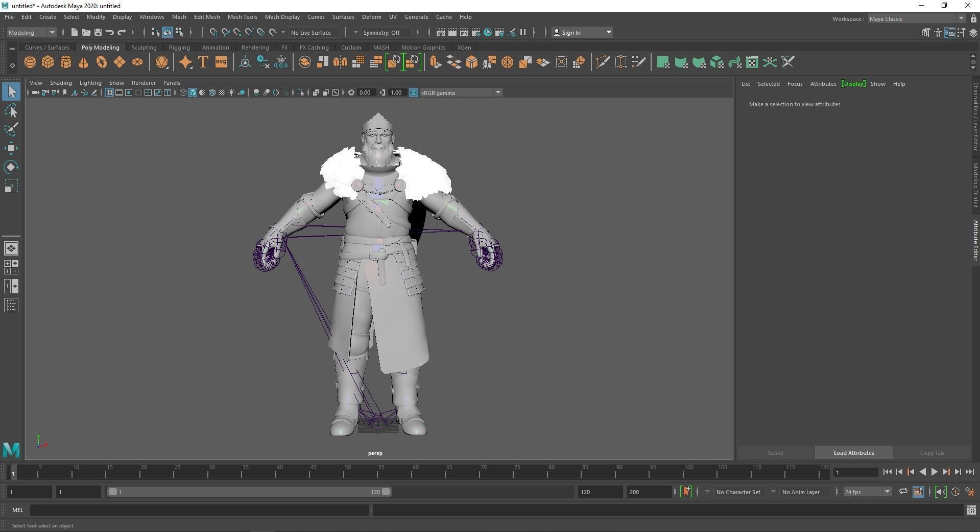Click the Undo arrow icon

click(x=109, y=32)
